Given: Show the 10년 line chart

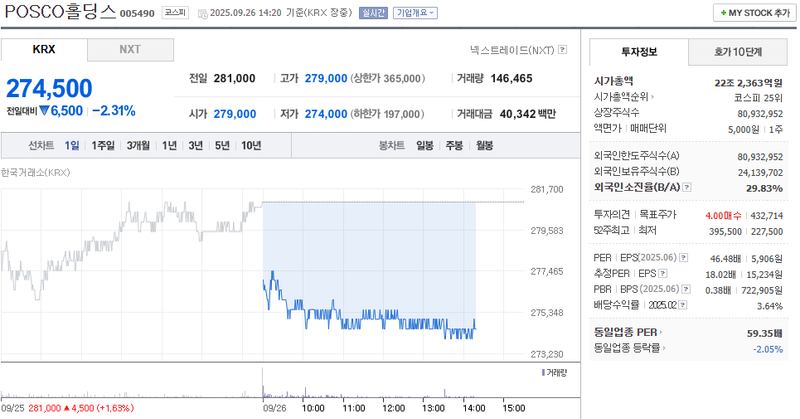Looking at the screenshot, I should point(251,146).
